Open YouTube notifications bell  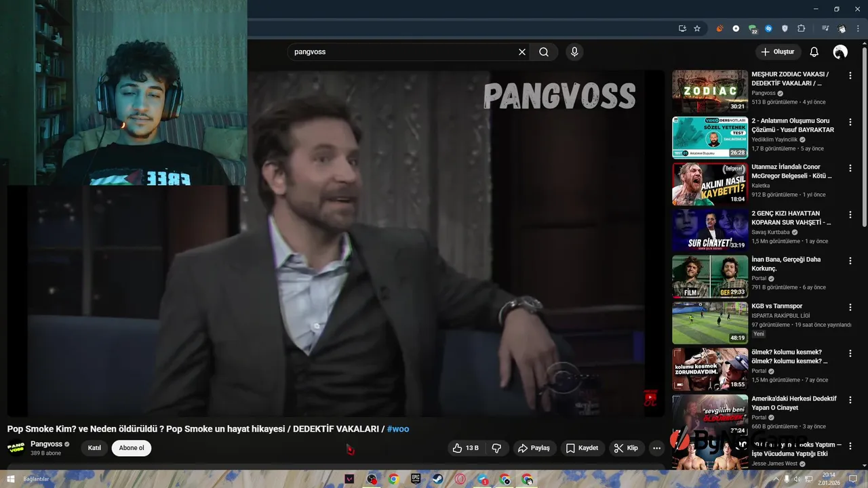[x=814, y=52]
